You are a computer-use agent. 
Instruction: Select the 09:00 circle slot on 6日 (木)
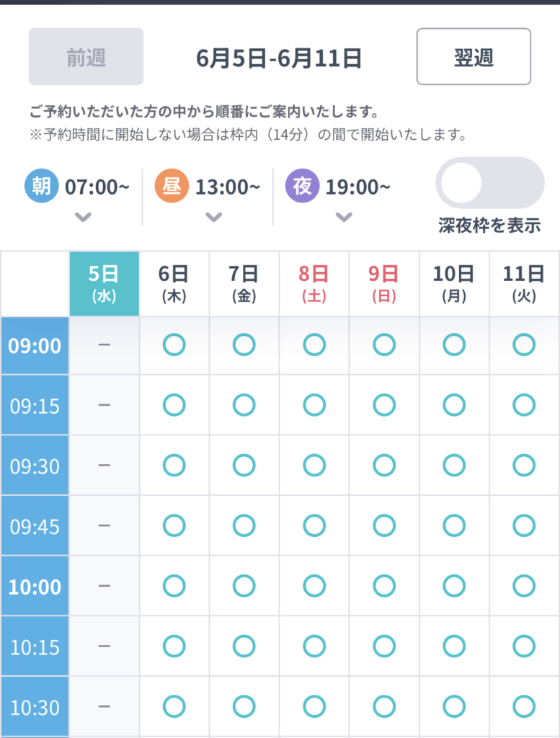click(x=174, y=345)
